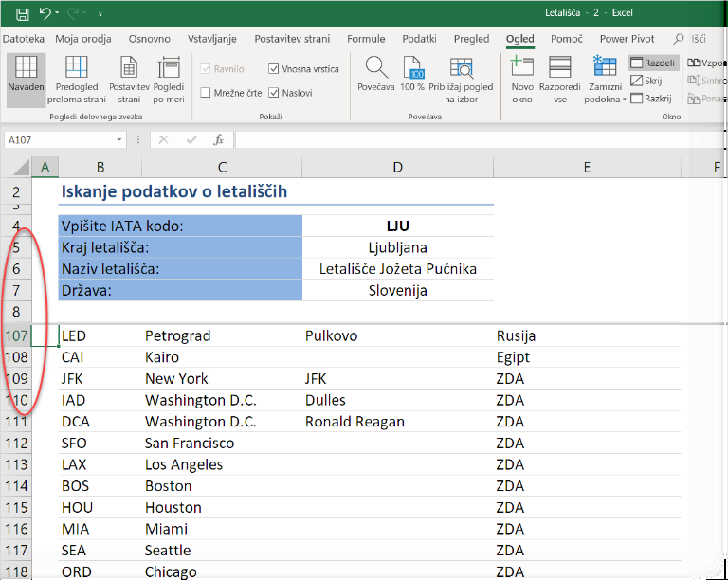This screenshot has width=728, height=580.
Task: Select row 107 header
Action: click(16, 335)
